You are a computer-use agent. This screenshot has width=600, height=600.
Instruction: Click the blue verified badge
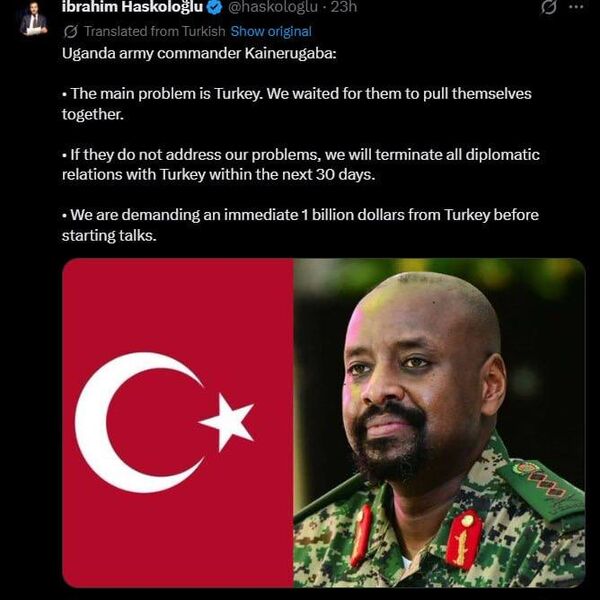(214, 7)
